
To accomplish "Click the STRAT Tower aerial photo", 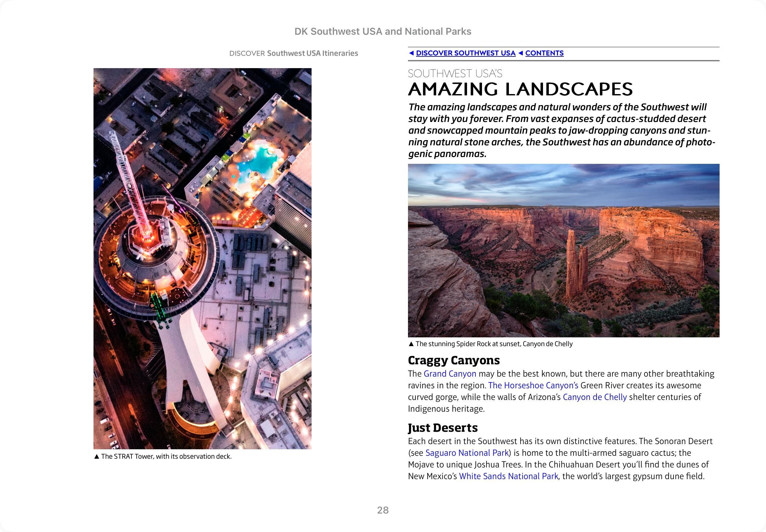I will [203, 258].
